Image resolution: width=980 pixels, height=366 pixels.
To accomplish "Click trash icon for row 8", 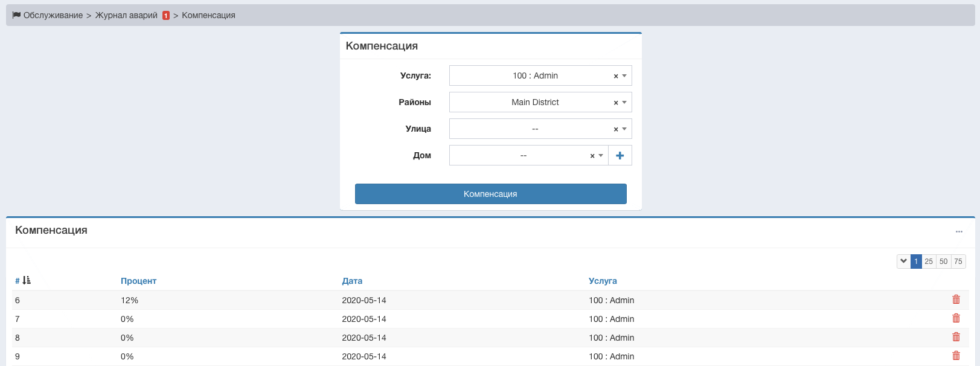I will (x=956, y=337).
